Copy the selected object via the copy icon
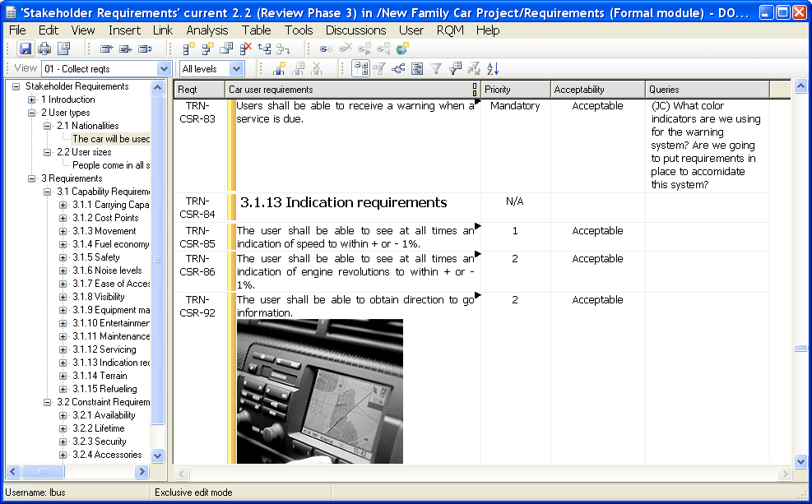This screenshot has width=812, height=504. (225, 48)
